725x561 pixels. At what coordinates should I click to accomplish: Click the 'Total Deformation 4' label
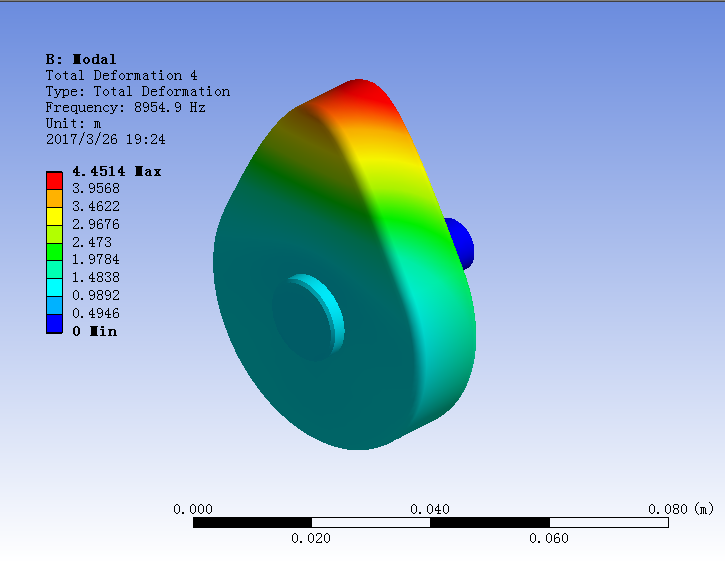[122, 75]
